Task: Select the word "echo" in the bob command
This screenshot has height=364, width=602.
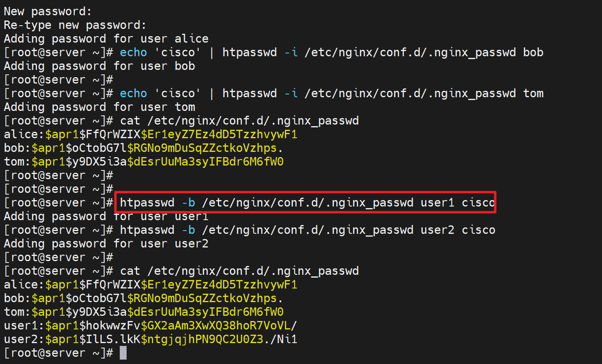Action: (x=133, y=52)
